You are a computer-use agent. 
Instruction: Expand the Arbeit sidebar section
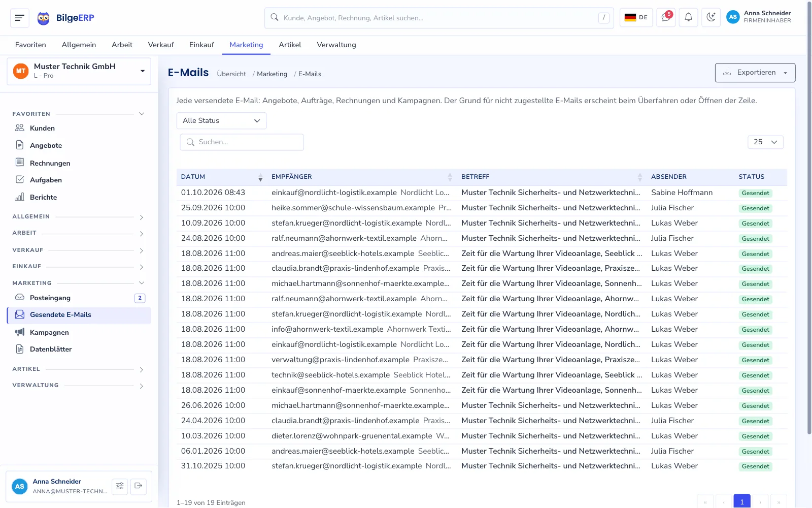click(x=79, y=233)
